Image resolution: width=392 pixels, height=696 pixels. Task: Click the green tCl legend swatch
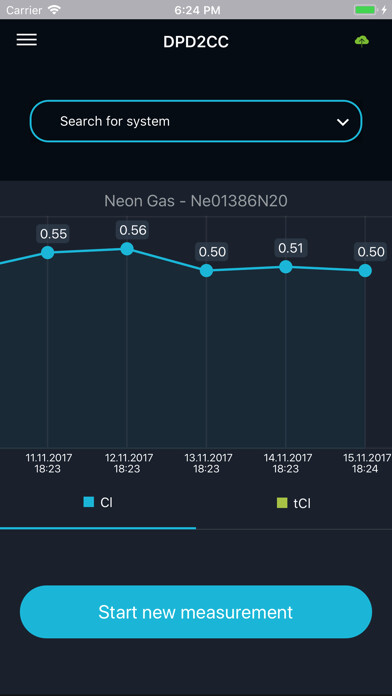pyautogui.click(x=282, y=503)
